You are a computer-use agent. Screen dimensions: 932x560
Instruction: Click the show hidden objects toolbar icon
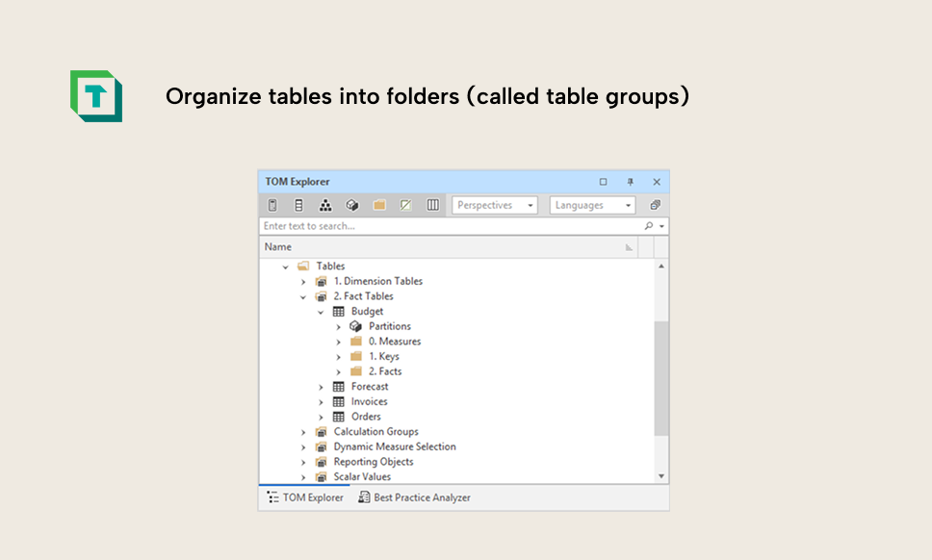click(x=405, y=205)
